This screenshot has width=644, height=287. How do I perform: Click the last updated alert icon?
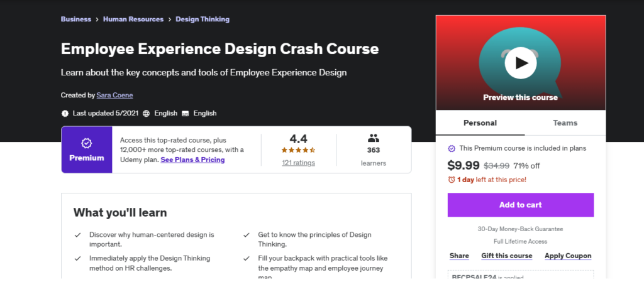click(65, 114)
